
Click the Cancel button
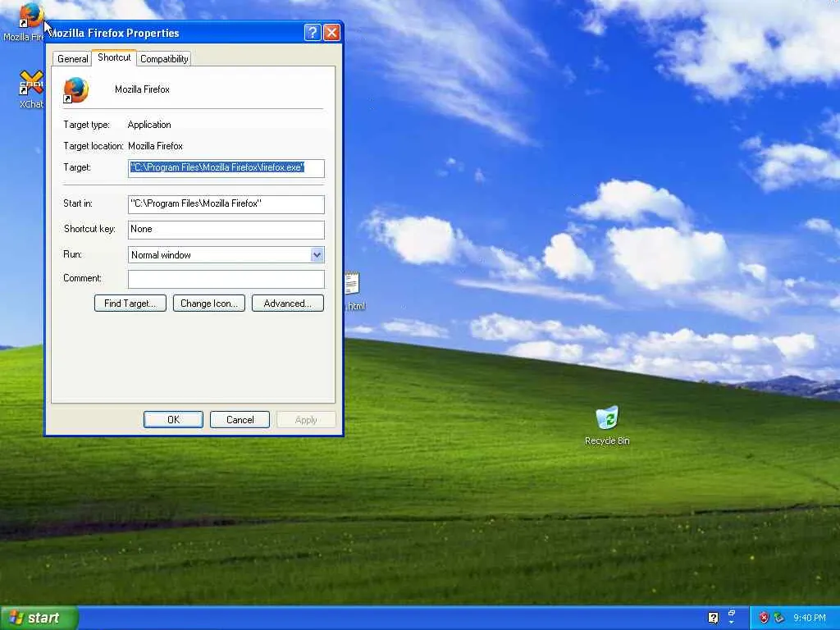click(240, 419)
